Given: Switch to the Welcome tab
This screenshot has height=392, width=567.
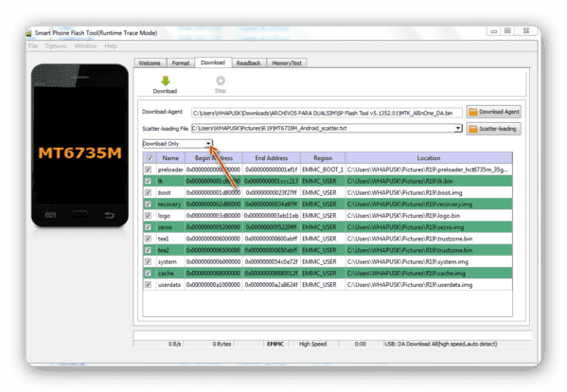Looking at the screenshot, I should [x=150, y=62].
